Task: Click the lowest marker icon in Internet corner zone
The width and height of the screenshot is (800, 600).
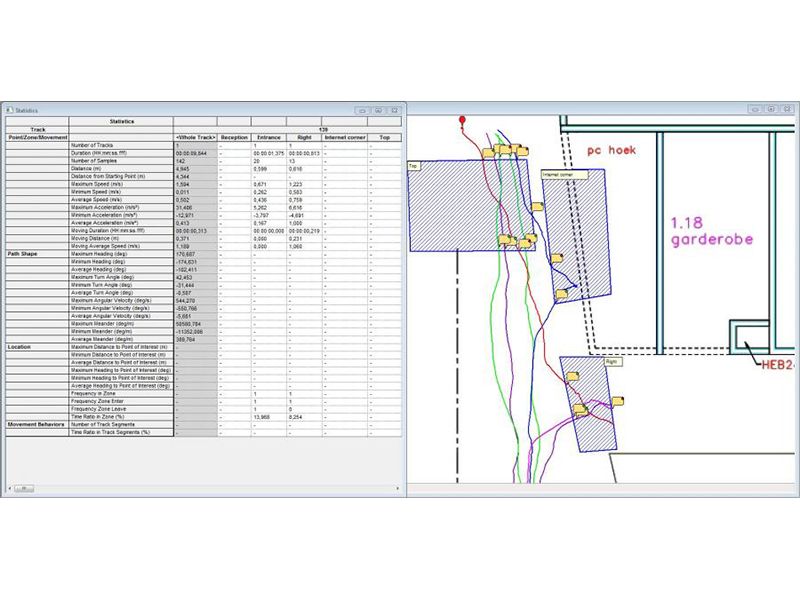Action: click(x=561, y=294)
